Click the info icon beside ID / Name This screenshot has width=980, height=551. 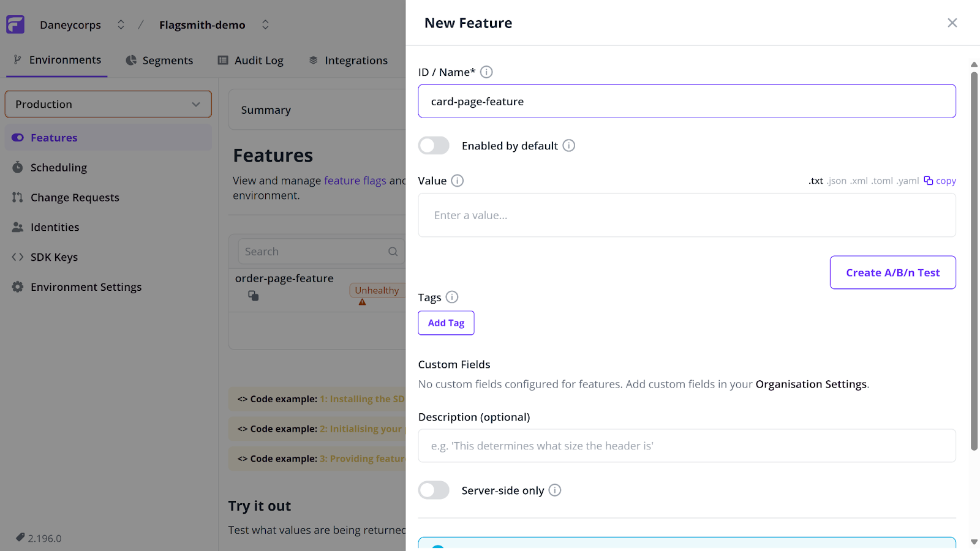486,72
